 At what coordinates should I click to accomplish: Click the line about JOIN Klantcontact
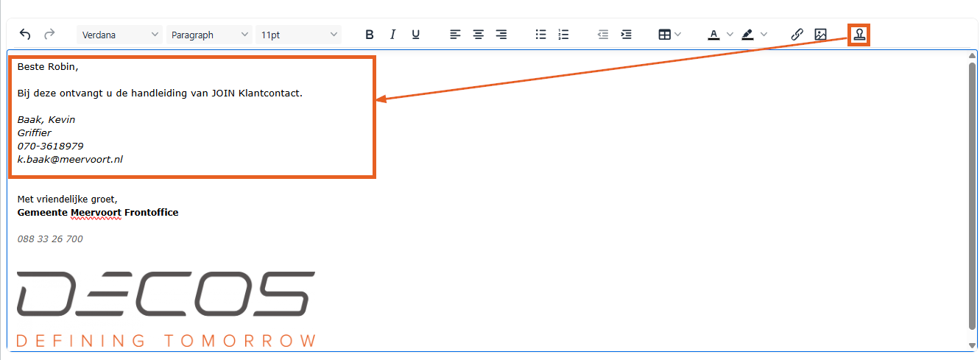point(160,93)
